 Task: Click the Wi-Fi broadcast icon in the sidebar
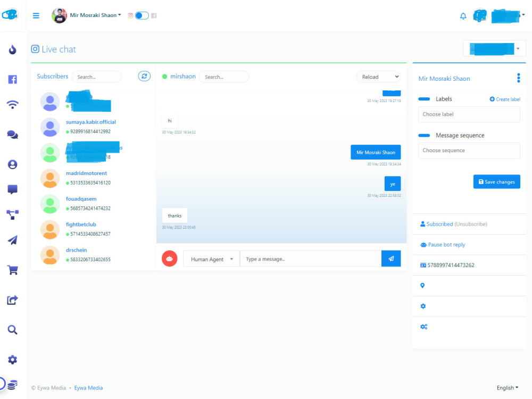(13, 104)
